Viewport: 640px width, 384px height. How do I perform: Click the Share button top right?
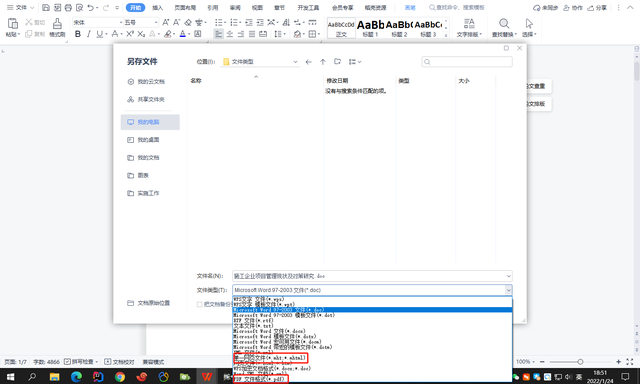click(x=597, y=8)
